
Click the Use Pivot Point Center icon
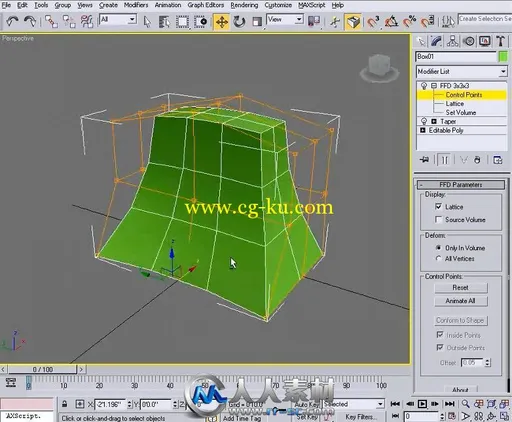click(x=314, y=21)
